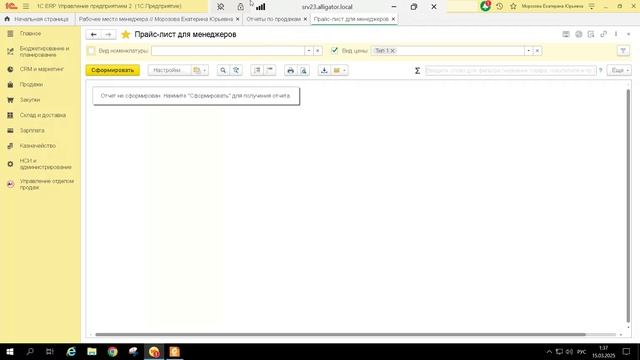
Task: Remove the price type tag in Вид цены
Action: [393, 51]
